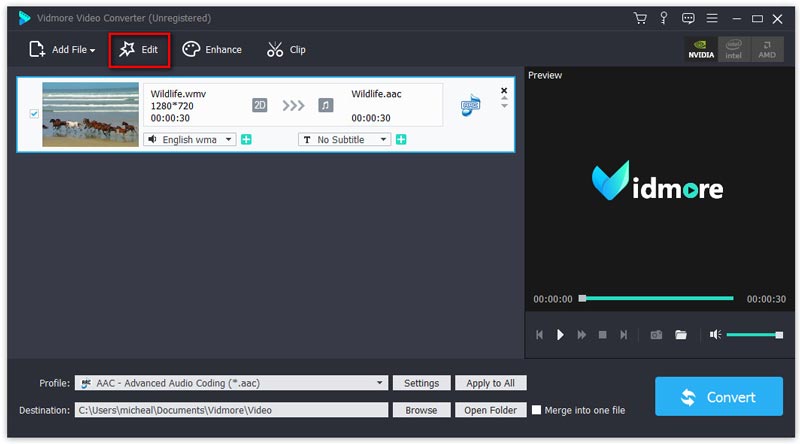Toggle the Wildlife.wmv file checkbox

click(34, 114)
